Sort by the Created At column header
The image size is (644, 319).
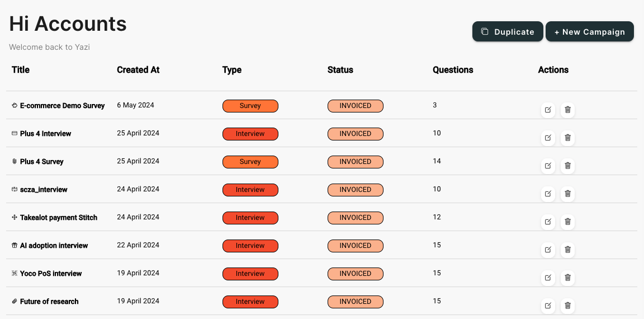(138, 70)
